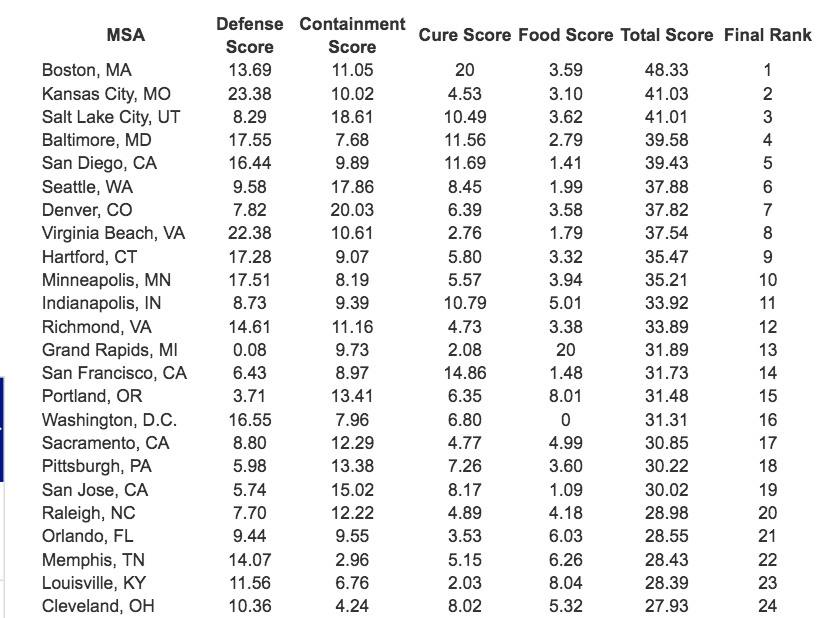
Task: Select the Virginia Beach, VA cell
Action: pos(113,233)
